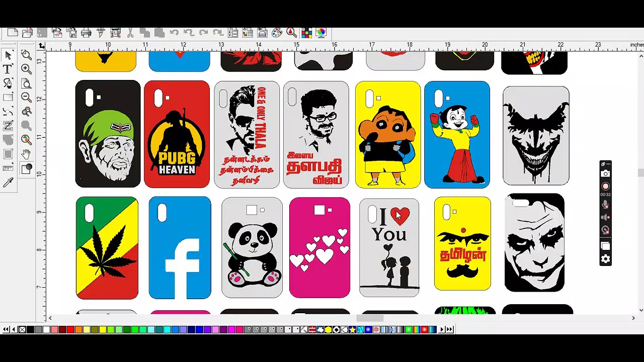Click horizontal scrollbar thumb
The image size is (644, 362).
point(370,318)
